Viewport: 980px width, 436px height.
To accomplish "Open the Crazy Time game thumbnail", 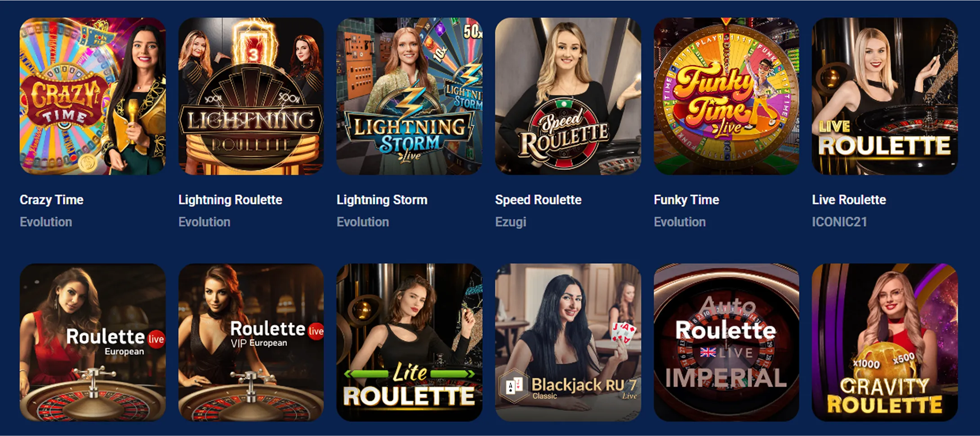I will [93, 96].
